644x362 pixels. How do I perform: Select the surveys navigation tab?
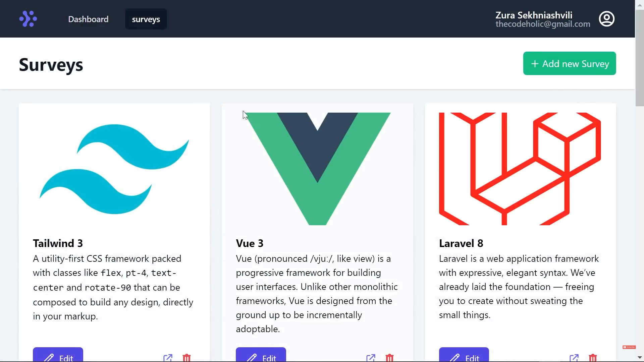[146, 19]
